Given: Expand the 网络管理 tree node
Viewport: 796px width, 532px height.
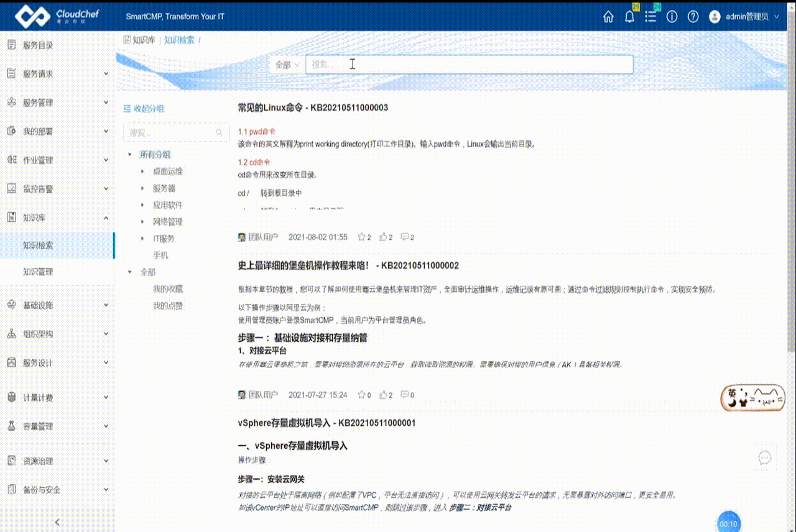Looking at the screenshot, I should pos(142,222).
